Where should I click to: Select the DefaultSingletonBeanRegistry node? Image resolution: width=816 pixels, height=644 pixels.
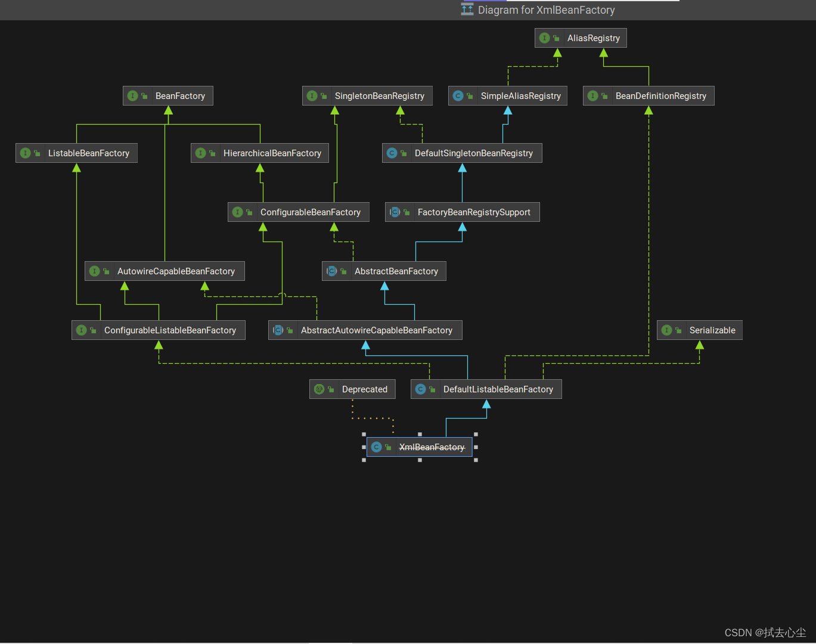(462, 153)
